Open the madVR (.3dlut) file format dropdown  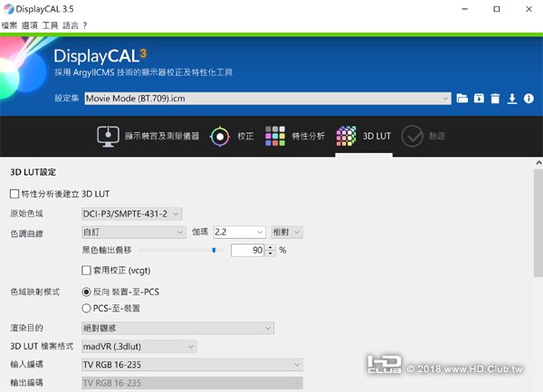[139, 347]
